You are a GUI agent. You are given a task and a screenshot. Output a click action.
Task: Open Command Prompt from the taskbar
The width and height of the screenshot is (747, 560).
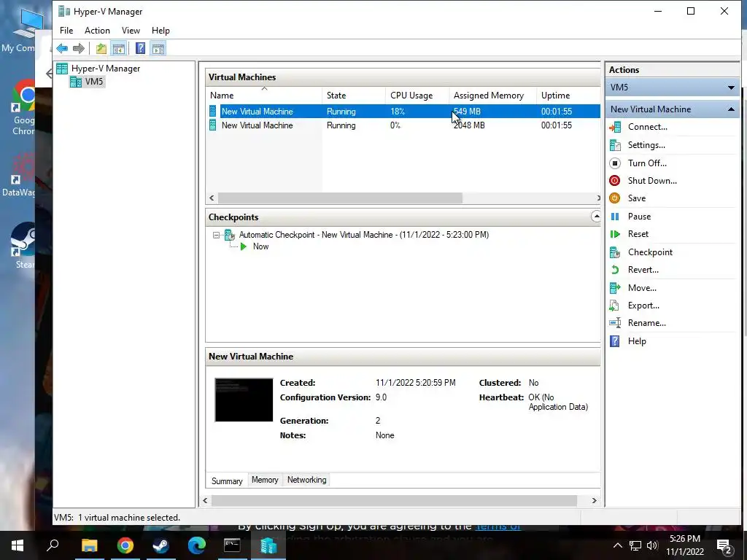pos(232,545)
